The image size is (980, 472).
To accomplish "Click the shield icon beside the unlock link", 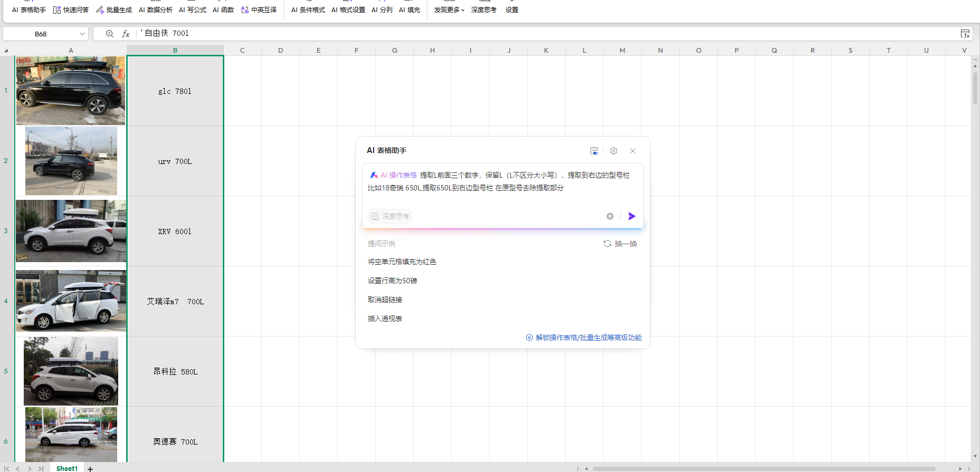I will (529, 338).
